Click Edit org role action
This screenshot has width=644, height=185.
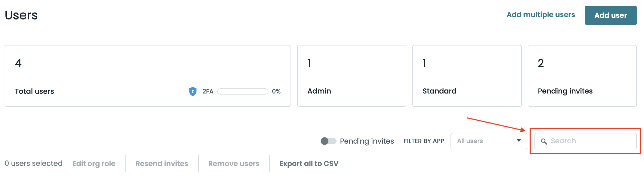[94, 164]
